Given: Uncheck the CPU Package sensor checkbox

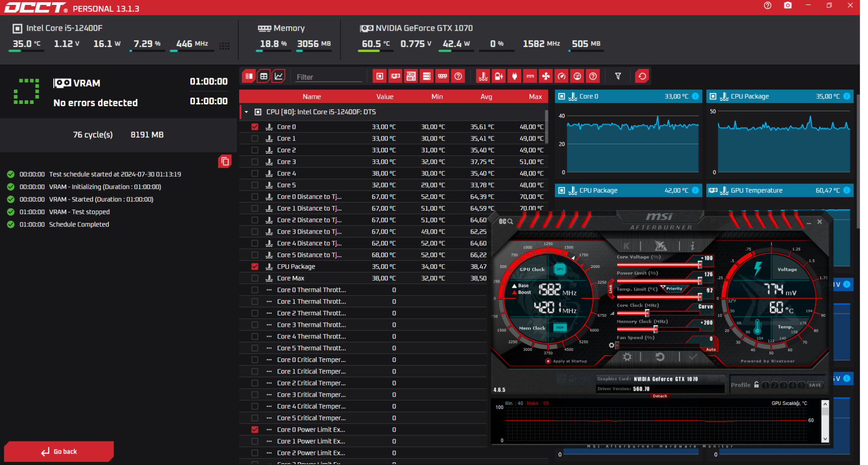Looking at the screenshot, I should [x=255, y=267].
